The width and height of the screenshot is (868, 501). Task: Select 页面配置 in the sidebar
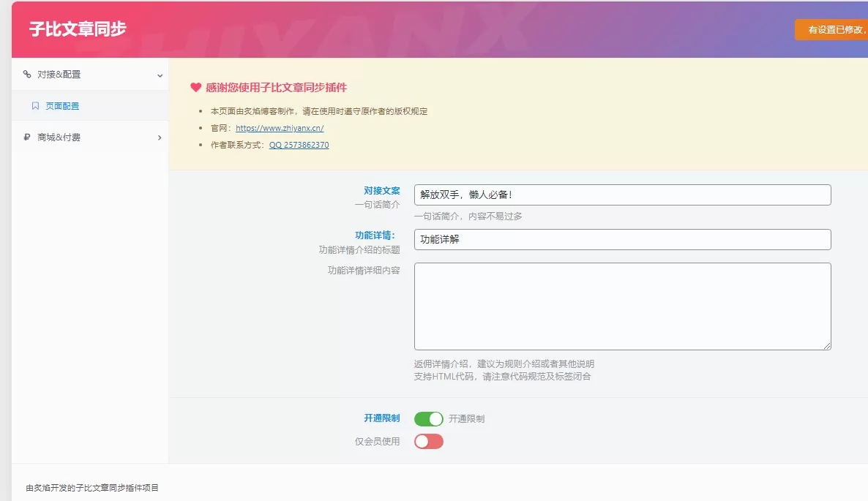point(62,105)
